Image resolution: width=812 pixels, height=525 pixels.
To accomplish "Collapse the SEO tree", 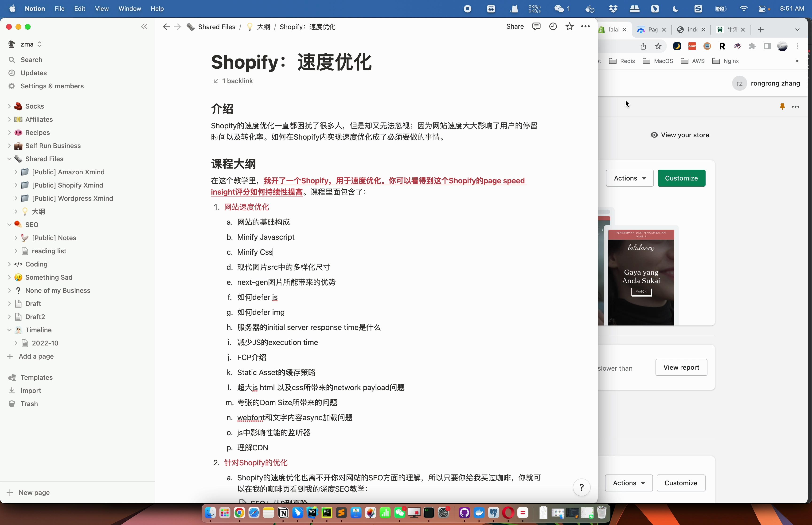I will [9, 225].
